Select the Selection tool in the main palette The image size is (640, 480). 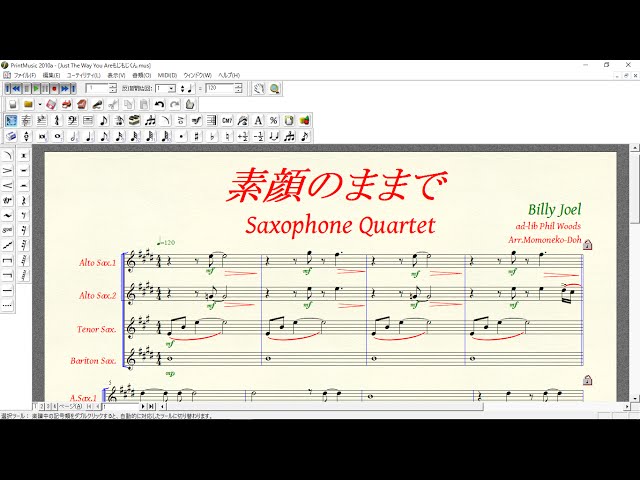click(10, 120)
